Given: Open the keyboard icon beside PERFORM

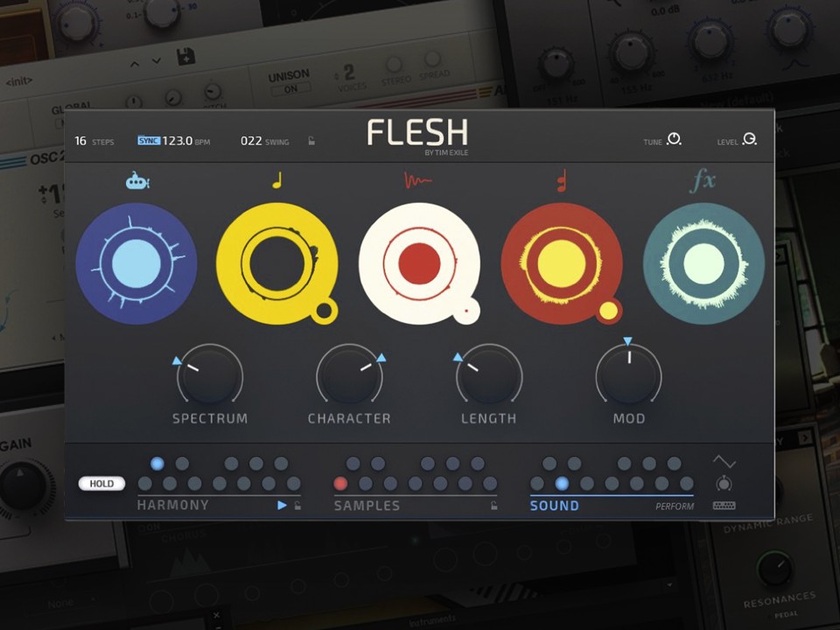Looking at the screenshot, I should 724,505.
